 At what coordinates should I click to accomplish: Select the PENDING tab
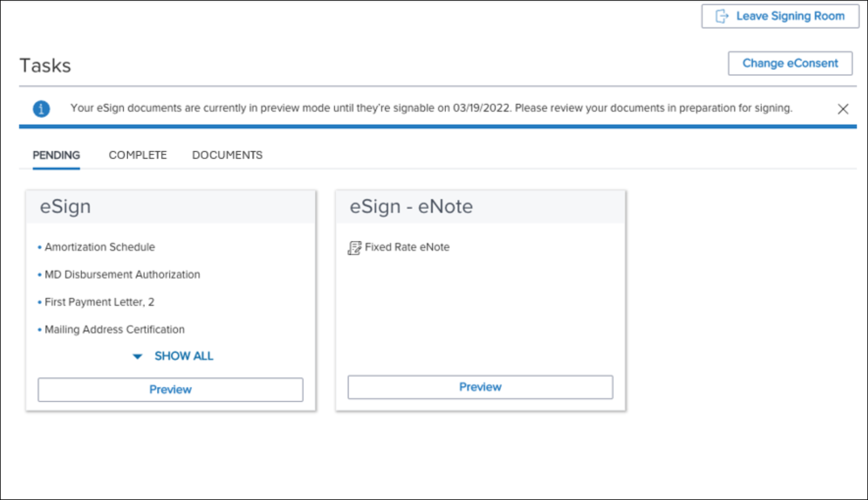coord(56,155)
